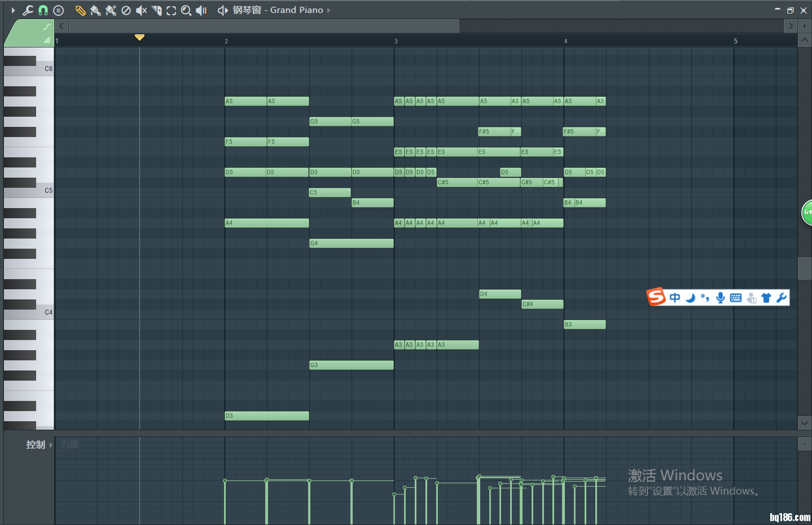
Task: Click the control pane options button at right
Action: click(805, 444)
